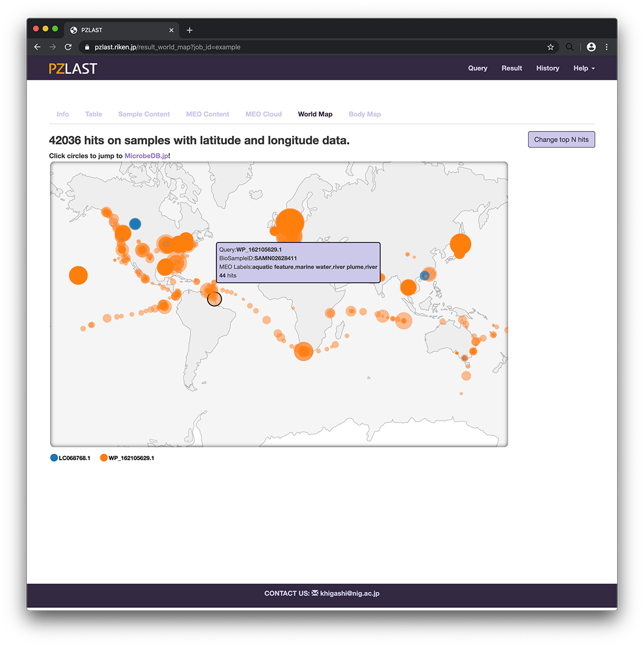Open the user profile avatar icon

tap(591, 47)
